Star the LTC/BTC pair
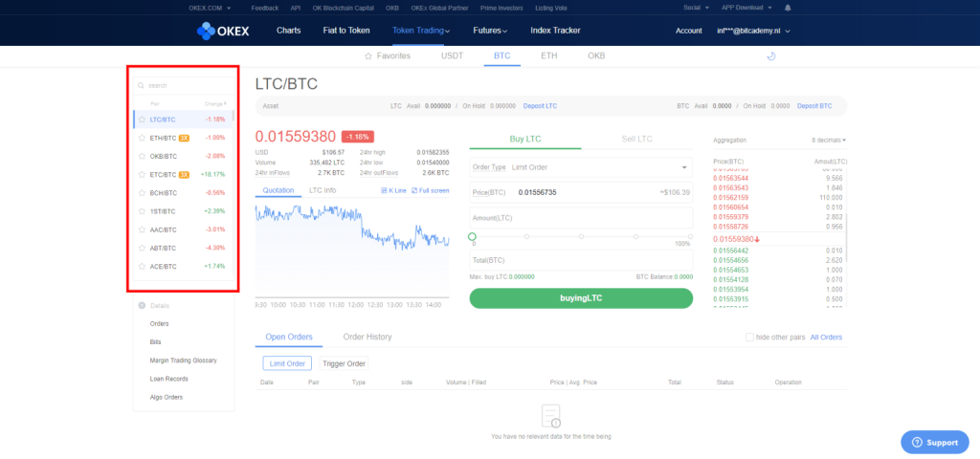The image size is (980, 459). (x=142, y=120)
